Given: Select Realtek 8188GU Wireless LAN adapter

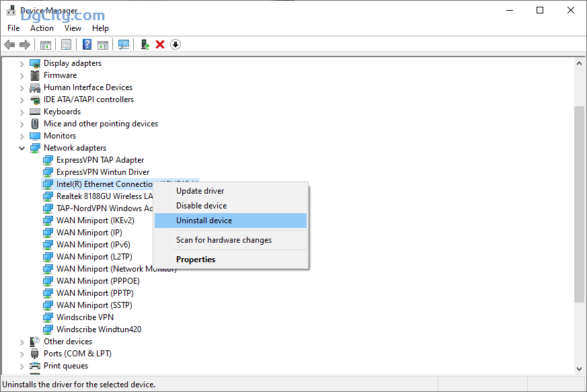Looking at the screenshot, I should click(x=104, y=196).
